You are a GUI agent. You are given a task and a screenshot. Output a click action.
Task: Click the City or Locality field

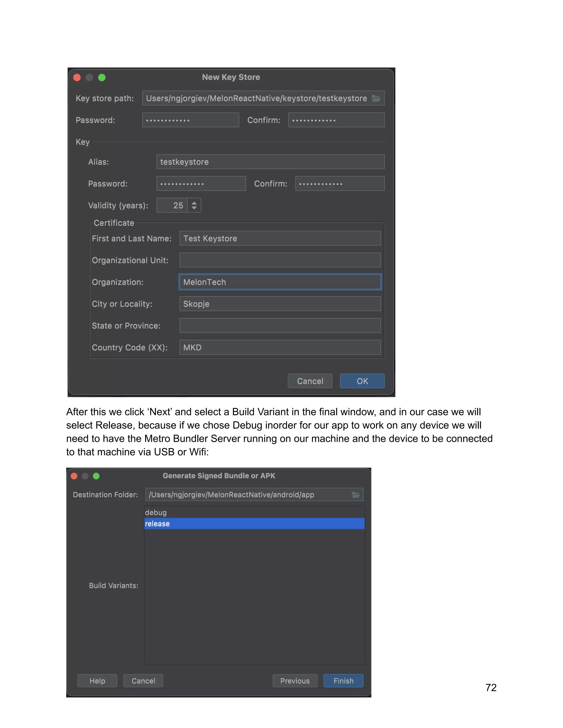[280, 304]
